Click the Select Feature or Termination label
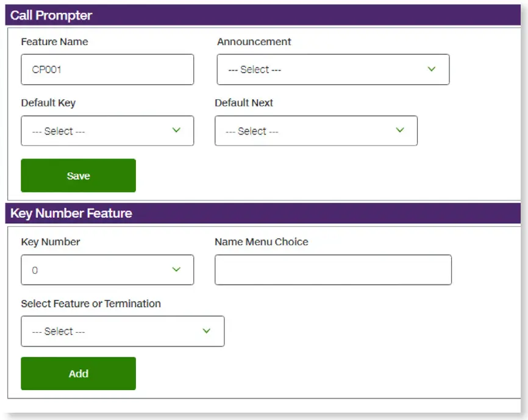The image size is (528, 420). click(x=91, y=303)
